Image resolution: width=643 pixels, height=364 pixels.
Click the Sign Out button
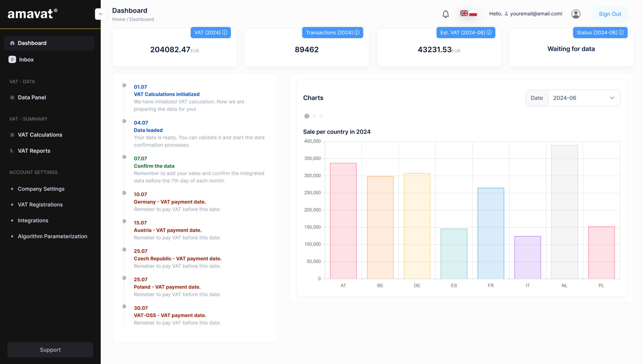tap(610, 14)
